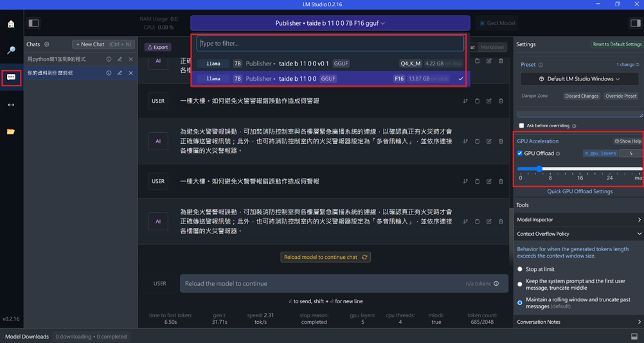
Task: Click the Eject Model button
Action: 497,23
